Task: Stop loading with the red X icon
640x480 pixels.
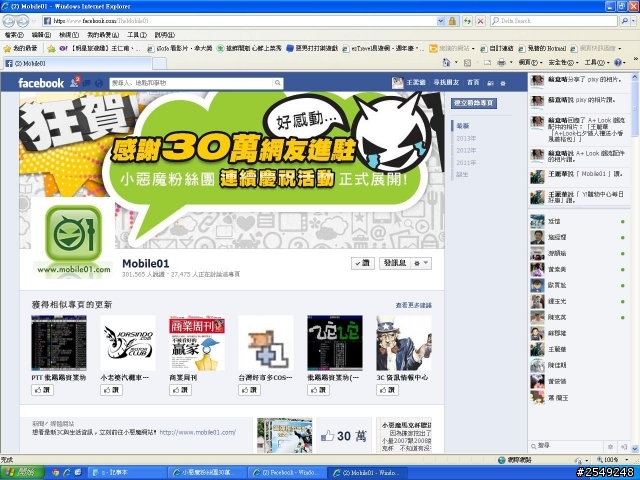Action: pyautogui.click(x=480, y=21)
